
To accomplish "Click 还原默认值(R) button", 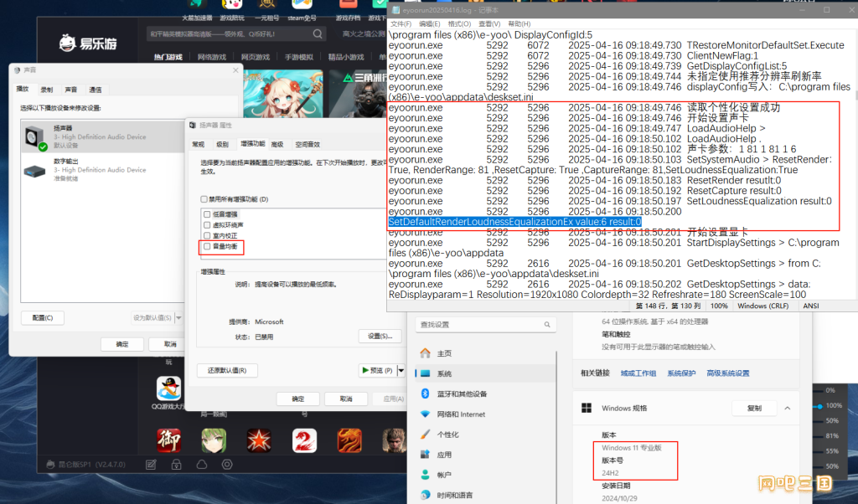I will [227, 370].
